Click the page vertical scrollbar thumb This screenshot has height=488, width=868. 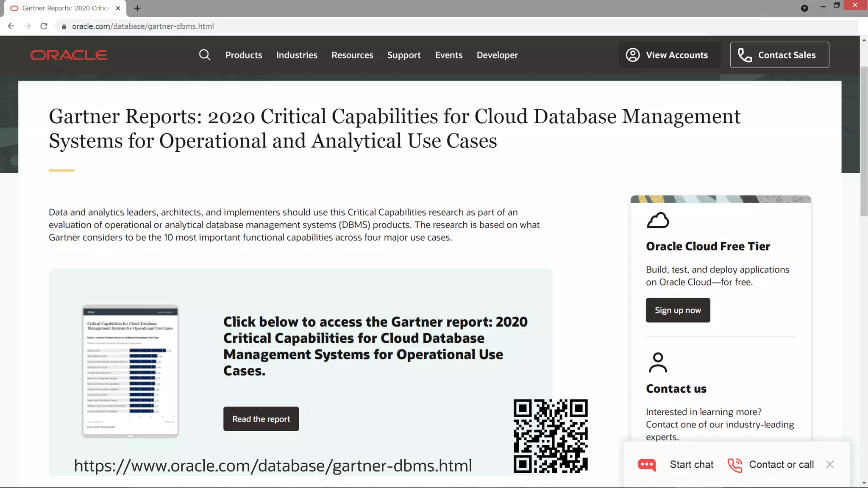[x=864, y=141]
